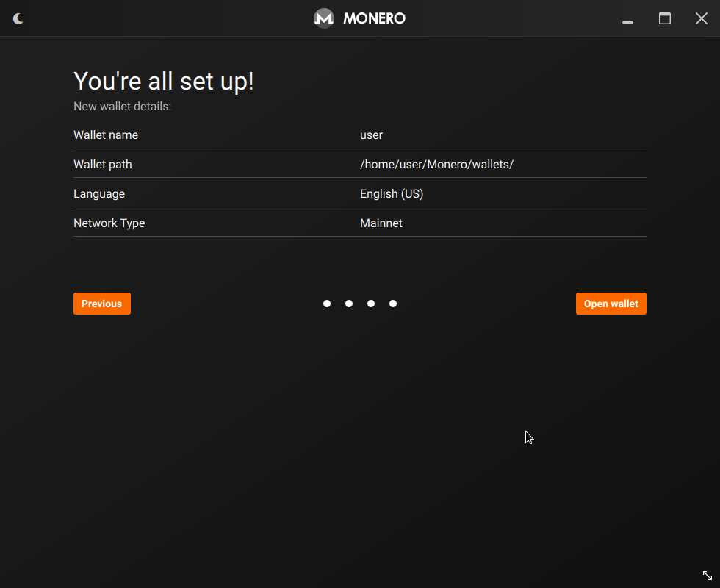Screen dimensions: 720x588
Task: Select the second wizard progress dot
Action: [349, 304]
